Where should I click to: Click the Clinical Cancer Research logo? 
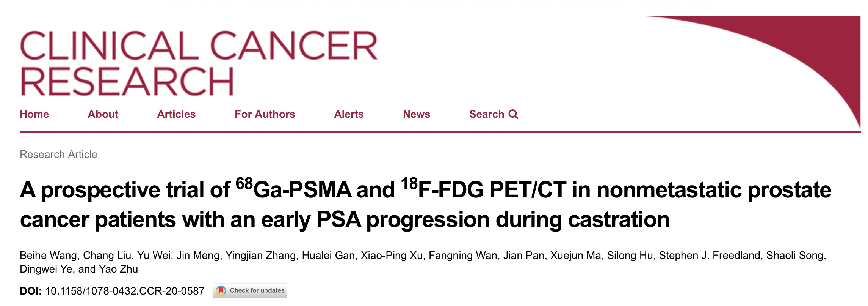(x=199, y=63)
